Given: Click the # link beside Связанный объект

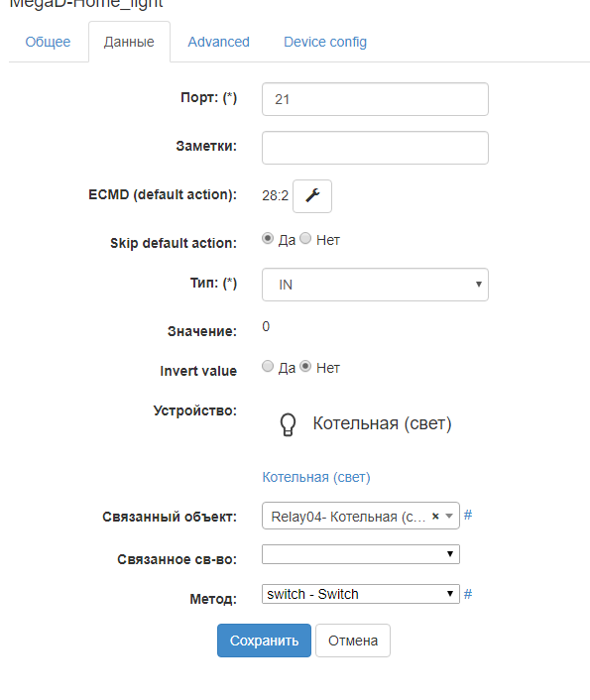Looking at the screenshot, I should point(468,516).
